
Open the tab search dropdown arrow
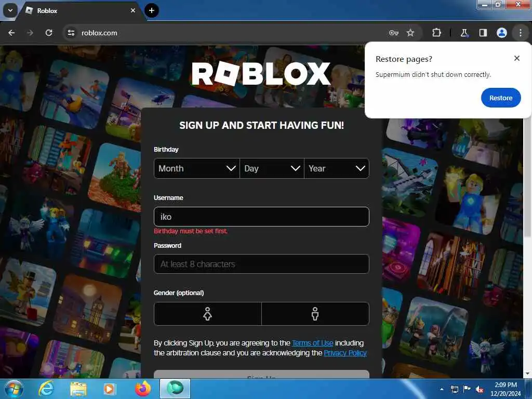pyautogui.click(x=10, y=10)
